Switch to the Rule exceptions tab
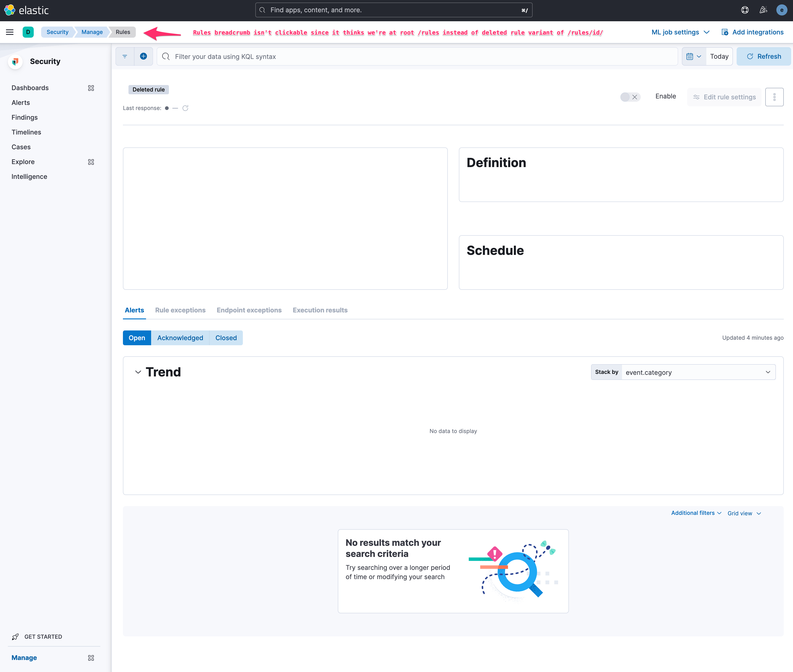 [180, 310]
